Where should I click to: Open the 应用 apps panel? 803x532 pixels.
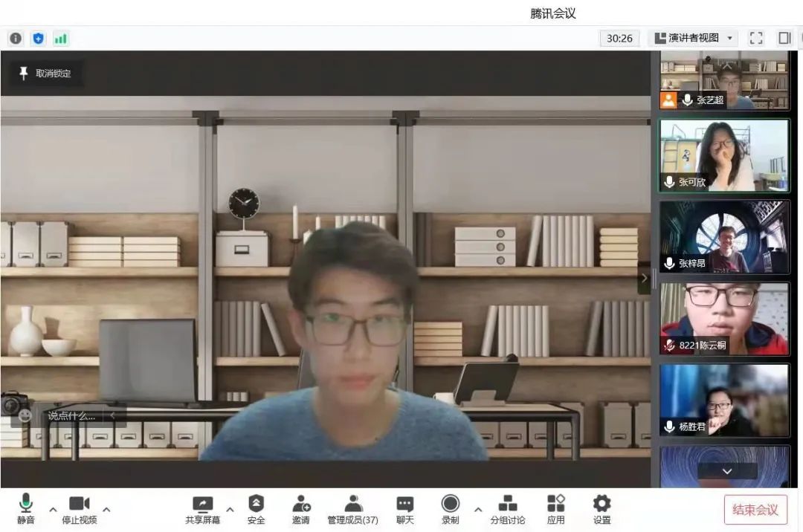coord(555,510)
